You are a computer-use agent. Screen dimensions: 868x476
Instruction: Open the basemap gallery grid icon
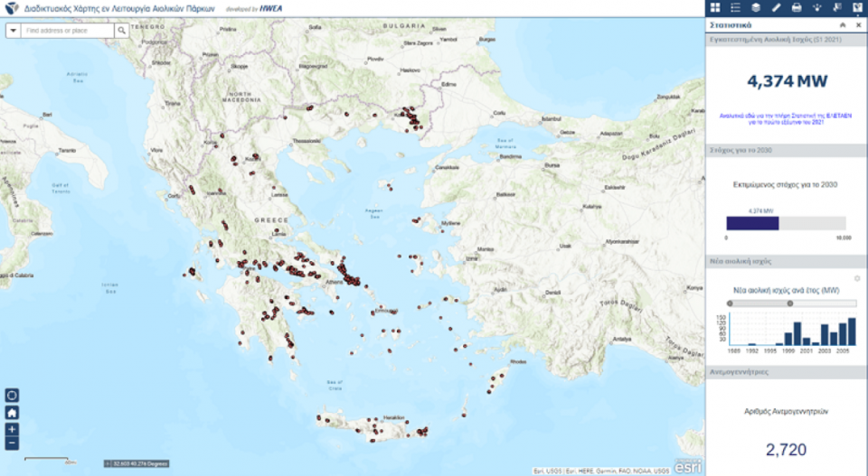tap(715, 8)
